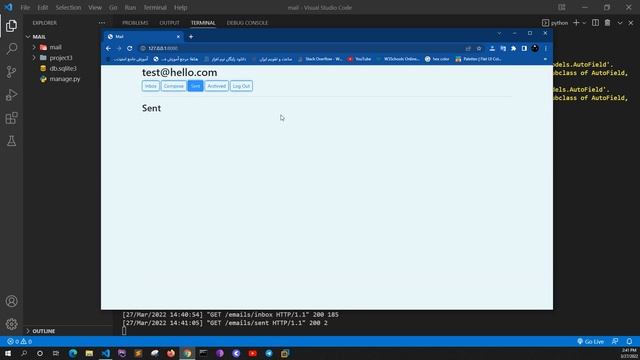Viewport: 640px width, 360px height.
Task: Open the browser side panel icon
Action: pyautogui.click(x=524, y=48)
